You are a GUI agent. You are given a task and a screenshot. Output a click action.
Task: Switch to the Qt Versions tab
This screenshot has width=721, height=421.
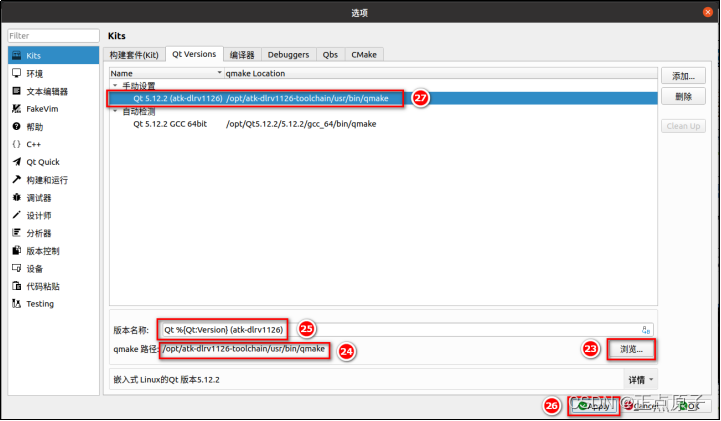tap(194, 54)
